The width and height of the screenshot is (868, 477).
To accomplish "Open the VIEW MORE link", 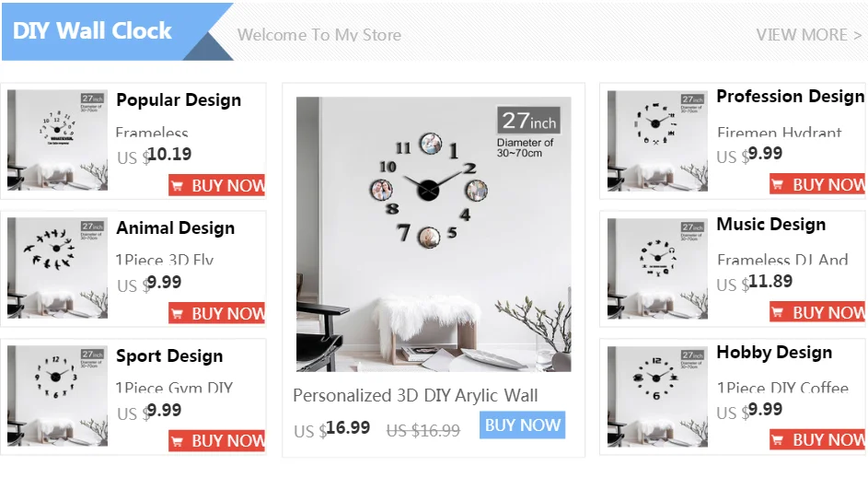I will (x=809, y=35).
